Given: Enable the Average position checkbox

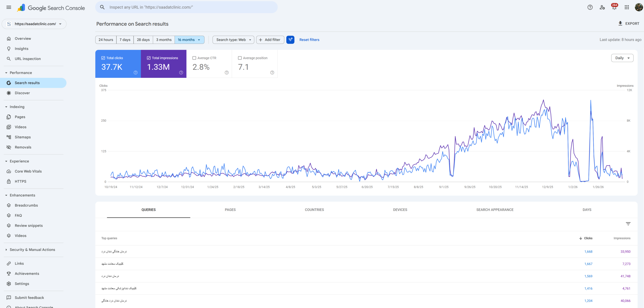Looking at the screenshot, I should (240, 58).
